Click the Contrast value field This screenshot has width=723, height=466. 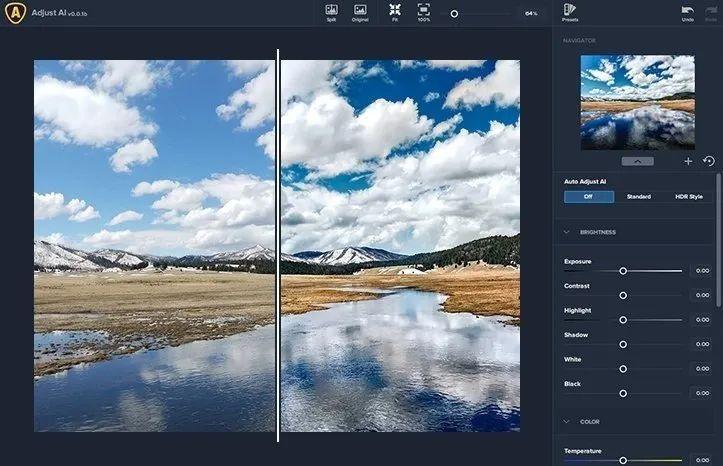[702, 295]
